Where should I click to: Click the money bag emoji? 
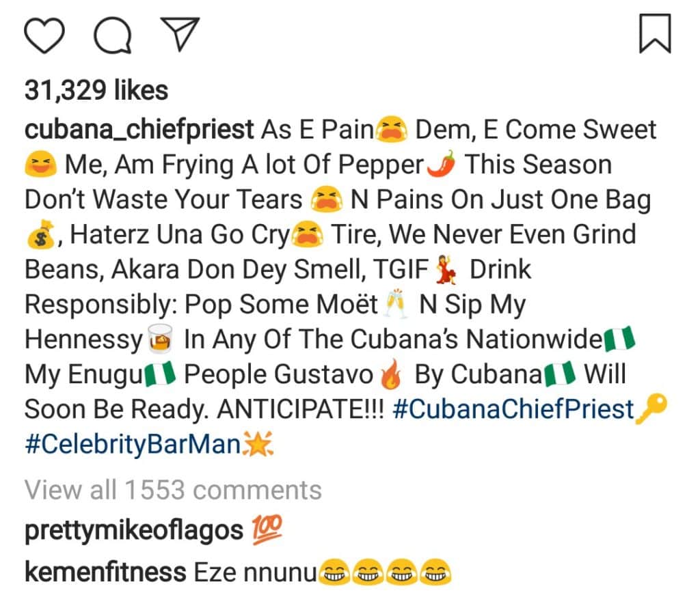click(40, 236)
